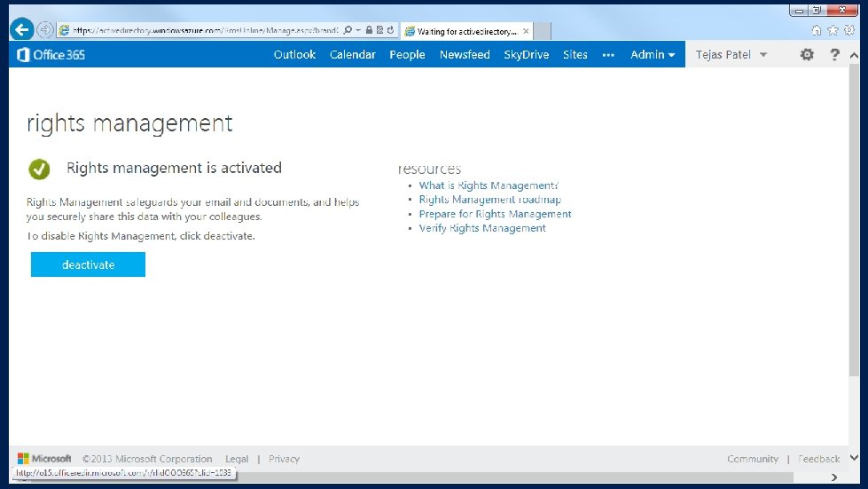The height and width of the screenshot is (489, 868).
Task: Open the Privacy footer link
Action: pyautogui.click(x=284, y=459)
